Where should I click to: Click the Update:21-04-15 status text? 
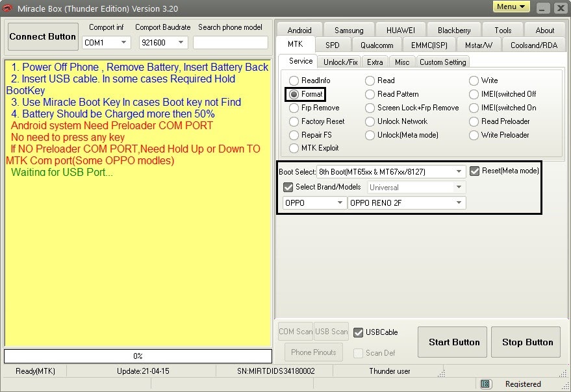[143, 371]
